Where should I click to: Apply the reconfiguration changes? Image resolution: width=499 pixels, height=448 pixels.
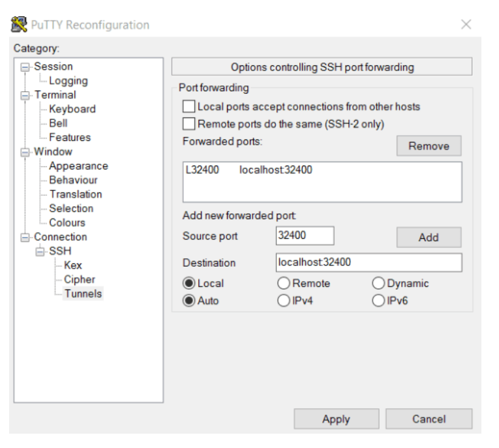(x=337, y=419)
